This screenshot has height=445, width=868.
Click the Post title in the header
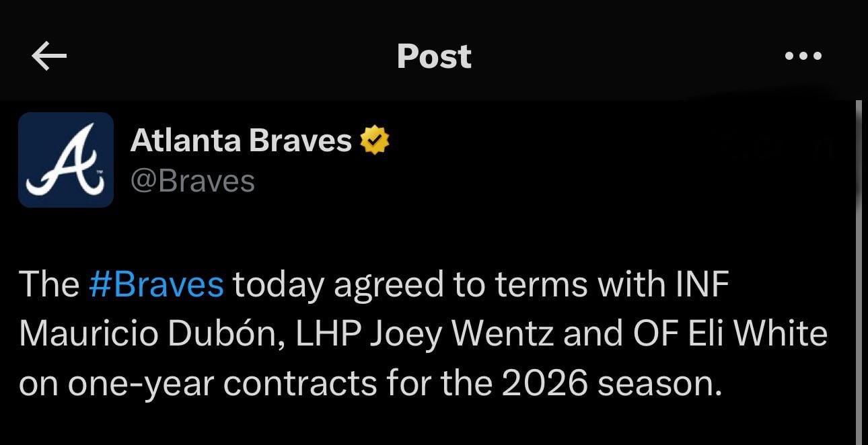(x=434, y=56)
